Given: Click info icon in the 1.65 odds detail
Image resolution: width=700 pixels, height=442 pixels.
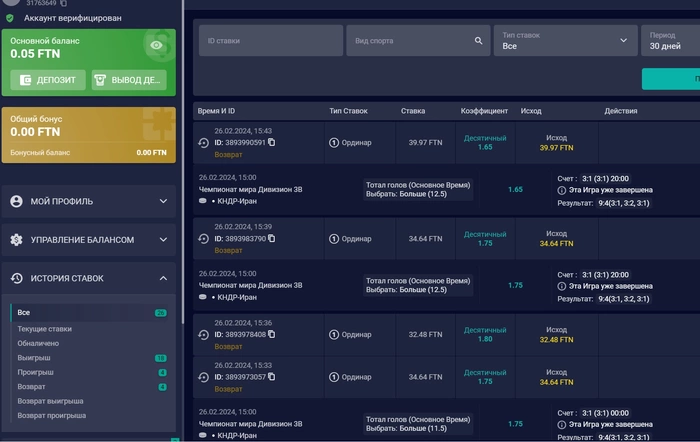Looking at the screenshot, I should click(562, 190).
